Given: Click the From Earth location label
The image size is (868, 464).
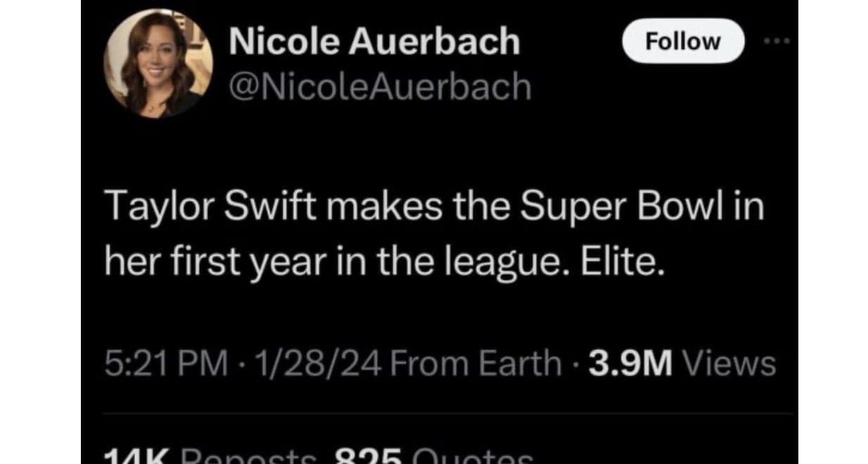Looking at the screenshot, I should click(x=476, y=364).
